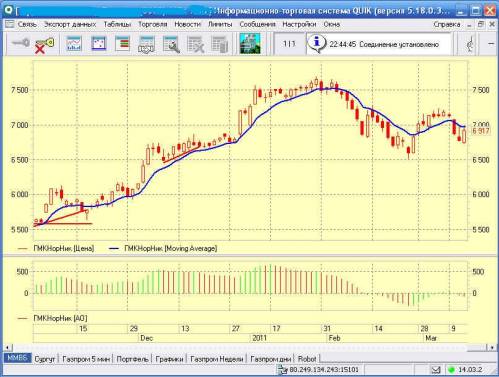
Task: Click the green connection status indicator
Action: tap(451, 369)
